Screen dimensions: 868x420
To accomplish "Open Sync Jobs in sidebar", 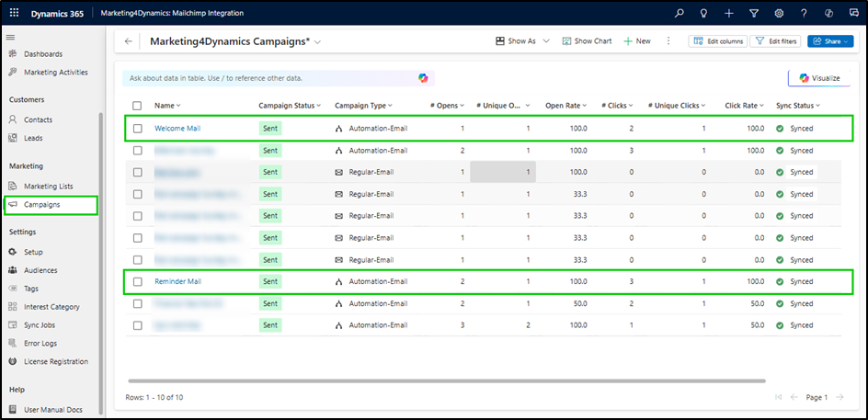I will click(40, 324).
